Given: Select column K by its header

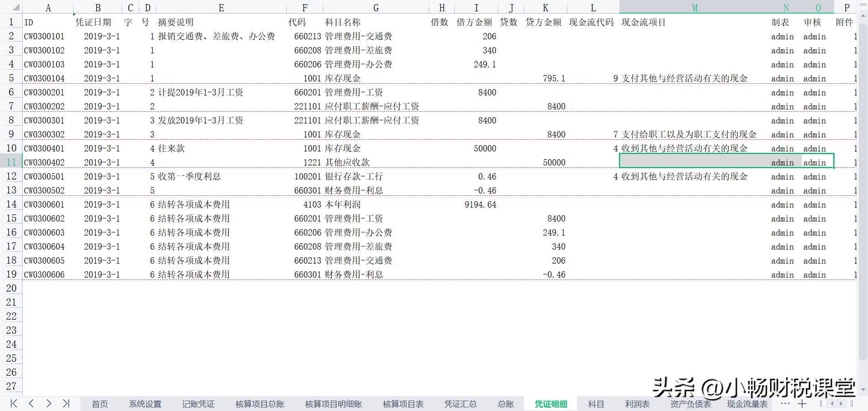Looking at the screenshot, I should pos(545,7).
